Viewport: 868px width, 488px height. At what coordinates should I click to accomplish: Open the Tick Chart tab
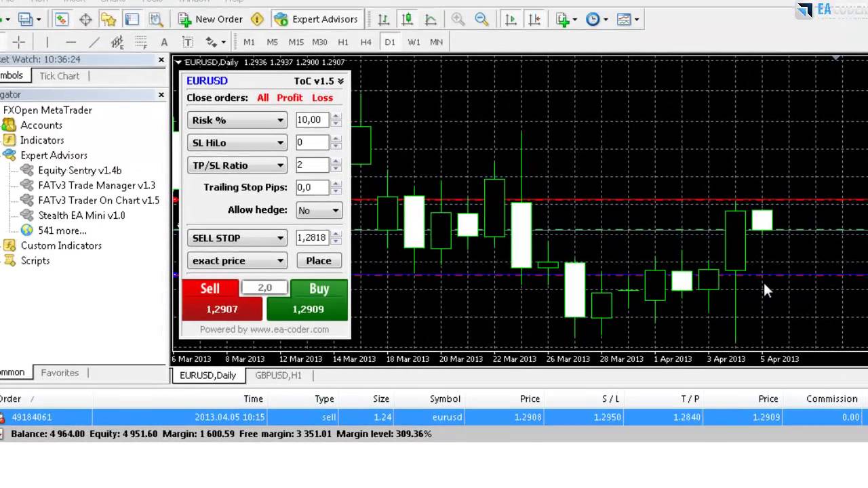click(x=59, y=76)
